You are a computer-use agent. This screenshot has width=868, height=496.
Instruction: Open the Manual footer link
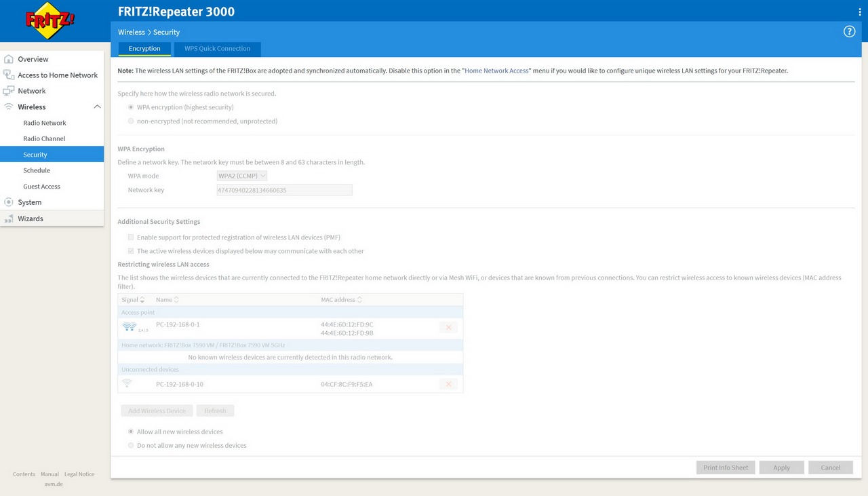50,474
